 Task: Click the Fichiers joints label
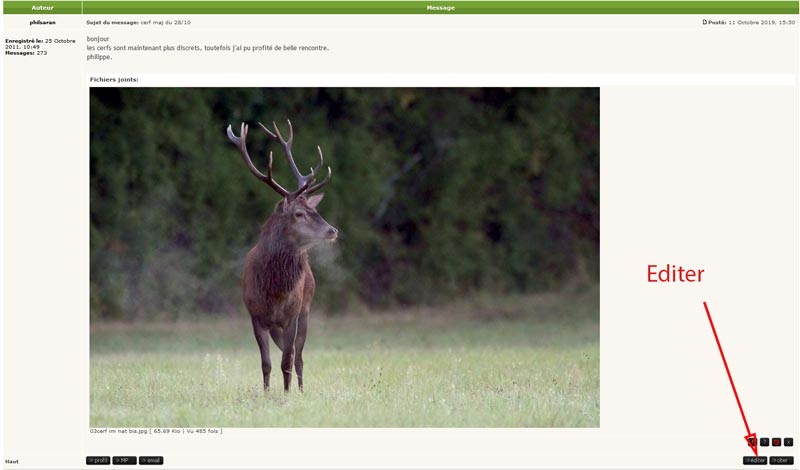[x=114, y=80]
